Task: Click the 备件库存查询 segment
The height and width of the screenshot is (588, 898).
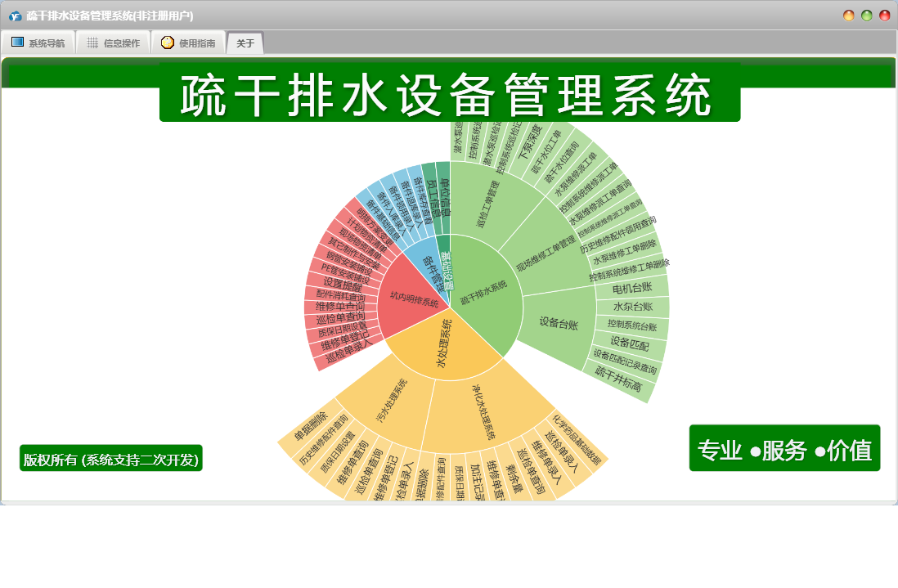Action: pyautogui.click(x=423, y=200)
